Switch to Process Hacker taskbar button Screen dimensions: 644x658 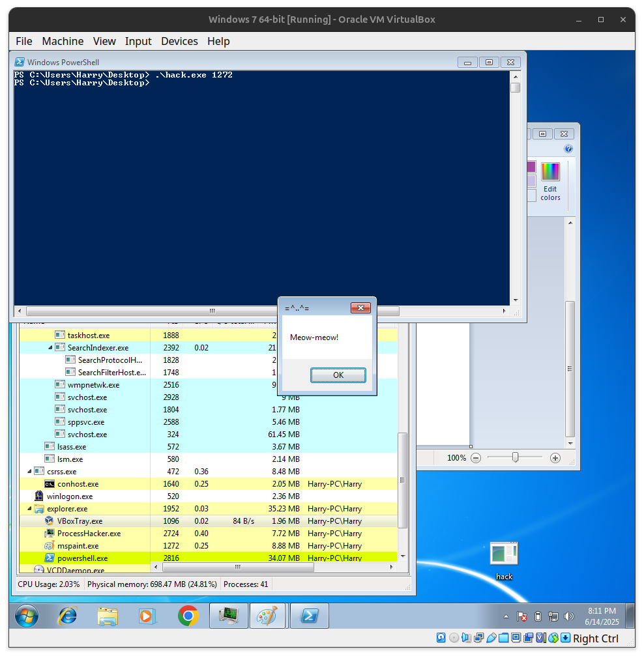229,616
